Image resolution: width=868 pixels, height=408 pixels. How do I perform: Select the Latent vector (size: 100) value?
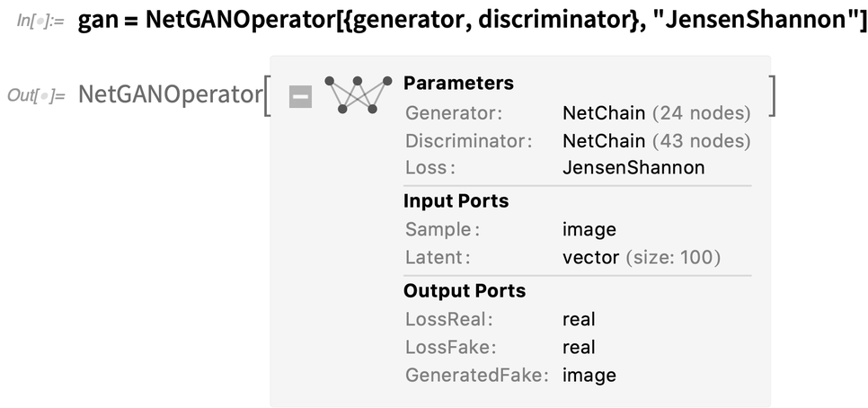pos(641,258)
